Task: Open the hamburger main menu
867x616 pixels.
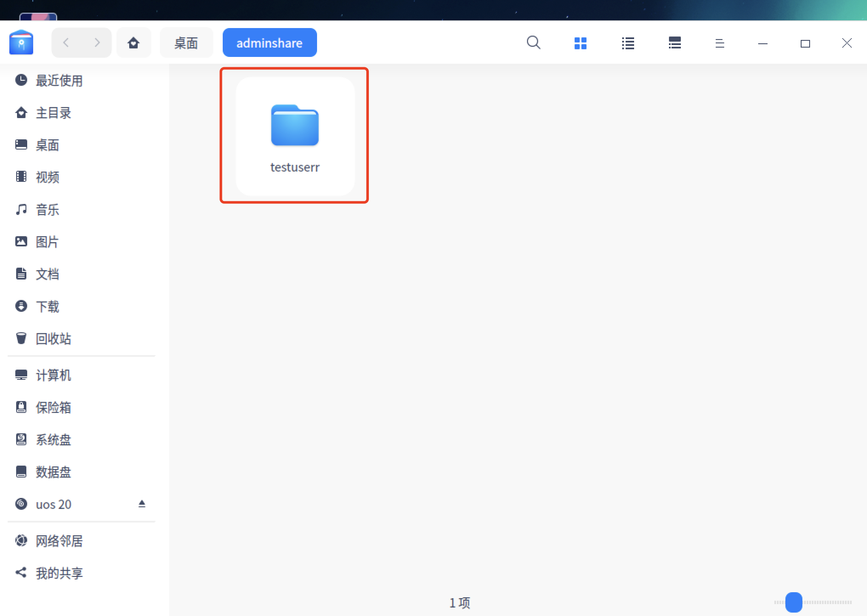Action: coord(720,43)
